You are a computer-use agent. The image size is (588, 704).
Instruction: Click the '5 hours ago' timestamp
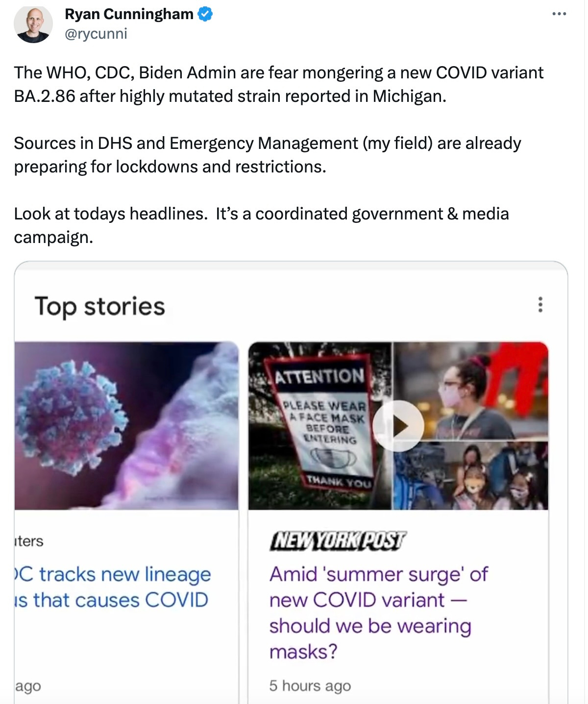(x=310, y=686)
